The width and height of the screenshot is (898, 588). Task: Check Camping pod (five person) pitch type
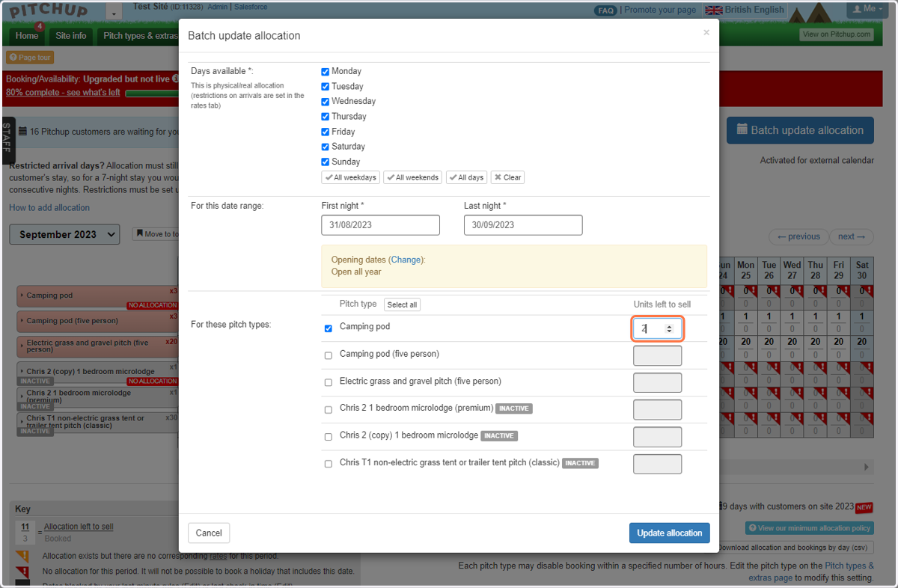tap(329, 355)
